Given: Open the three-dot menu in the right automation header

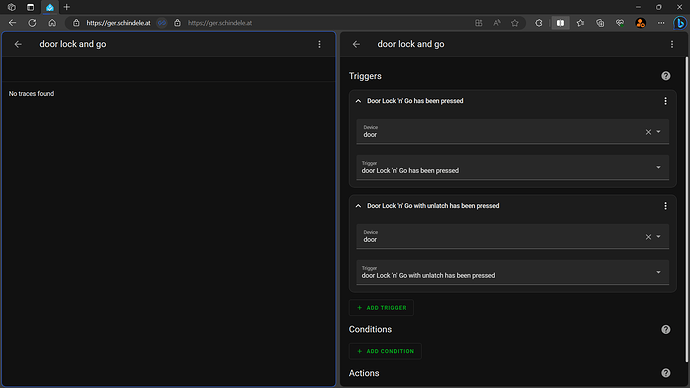Looking at the screenshot, I should [672, 44].
